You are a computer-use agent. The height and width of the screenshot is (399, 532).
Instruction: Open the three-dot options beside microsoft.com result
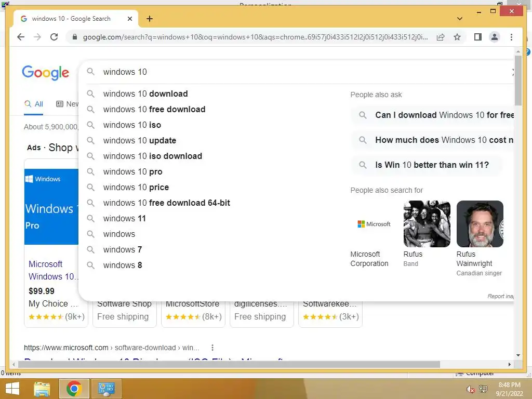tap(212, 348)
